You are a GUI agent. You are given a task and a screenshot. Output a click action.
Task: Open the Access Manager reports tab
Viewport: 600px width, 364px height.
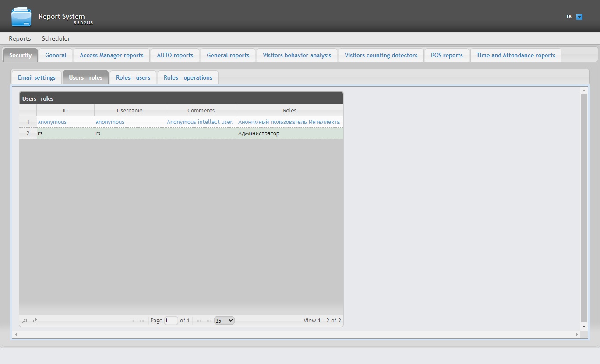tap(112, 55)
